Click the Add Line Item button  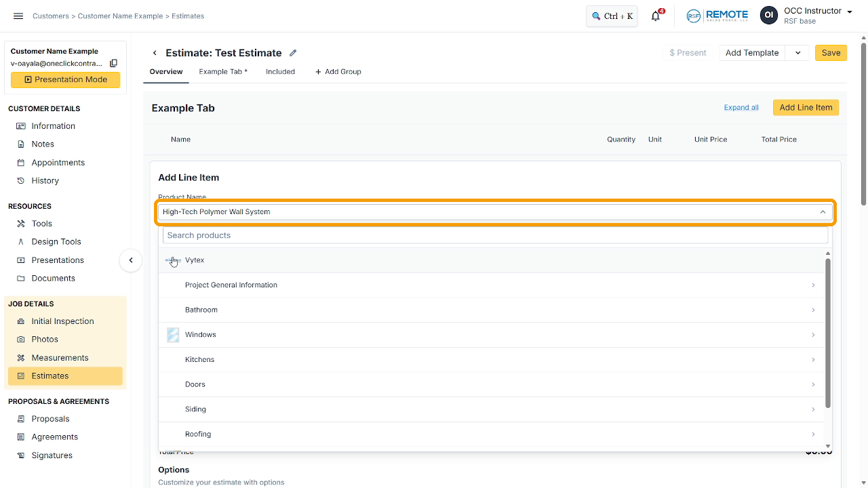[x=806, y=108]
